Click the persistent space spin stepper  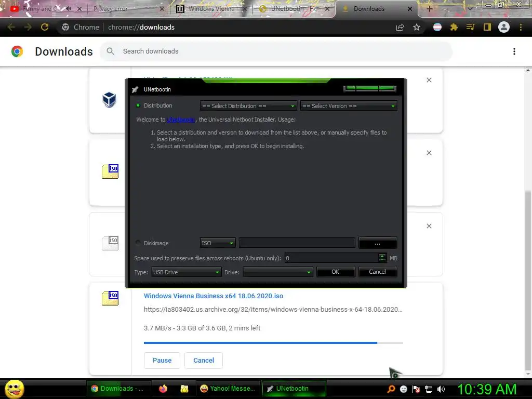coord(382,258)
